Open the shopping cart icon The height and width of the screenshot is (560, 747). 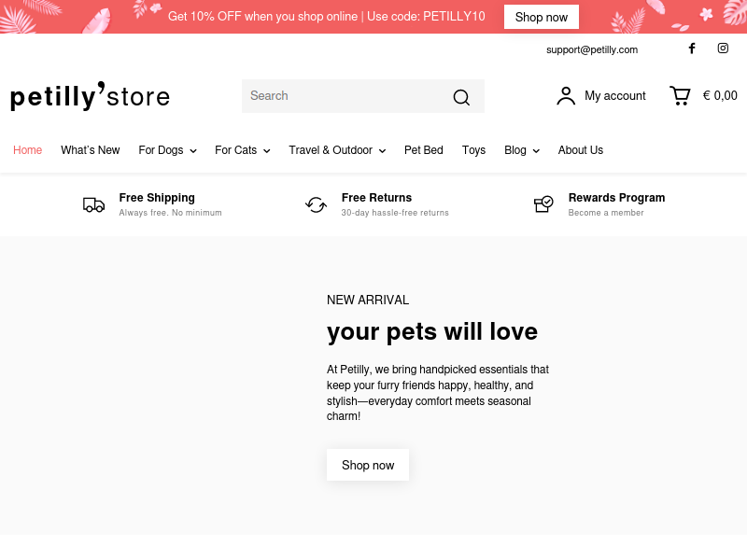tap(680, 96)
